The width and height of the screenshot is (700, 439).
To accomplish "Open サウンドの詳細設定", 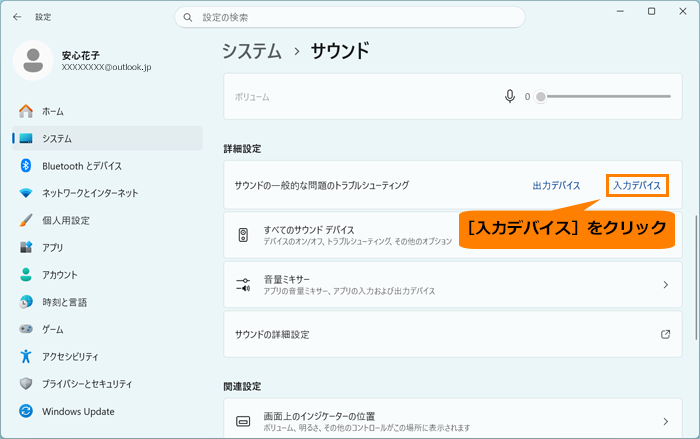I will [x=453, y=334].
